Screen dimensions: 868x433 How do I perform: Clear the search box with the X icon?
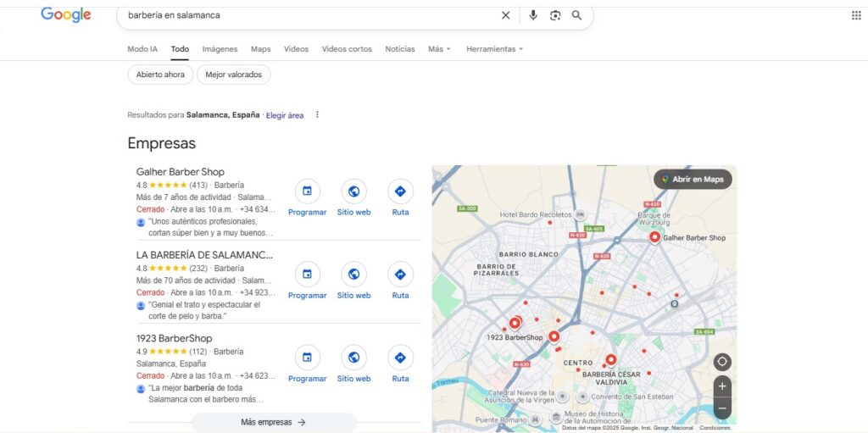(x=506, y=15)
